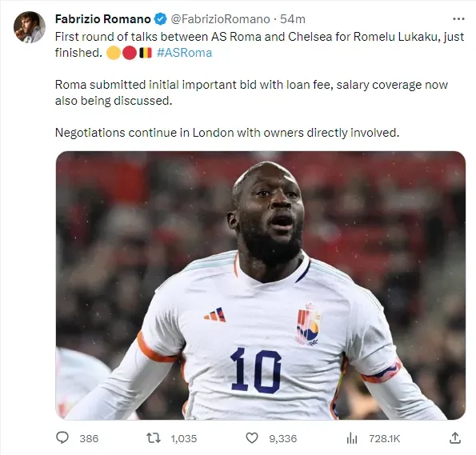The image size is (476, 455).
Task: Click the 728.1K views count
Action: point(385,439)
